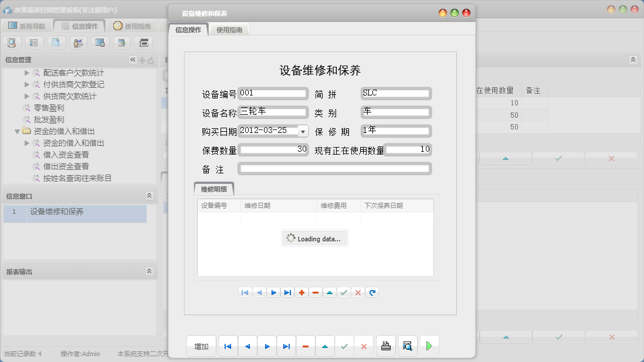Viewport: 644px width, 362px height.
Task: Collapse the 资金的借入和借出 folder node
Action: [18, 131]
